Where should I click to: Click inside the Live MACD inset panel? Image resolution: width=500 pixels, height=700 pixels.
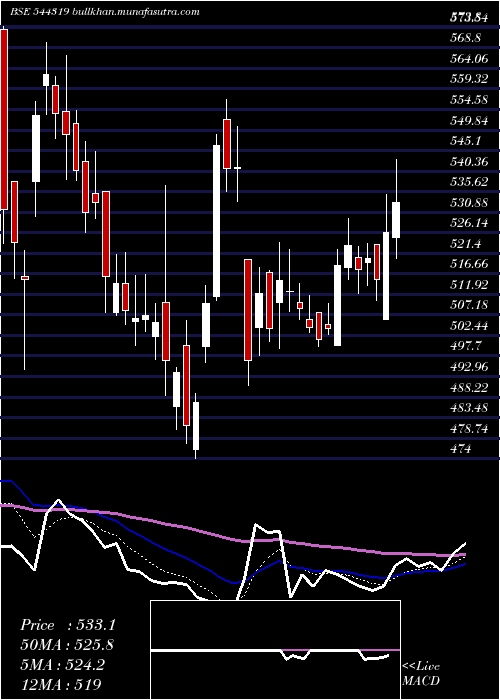pyautogui.click(x=275, y=650)
